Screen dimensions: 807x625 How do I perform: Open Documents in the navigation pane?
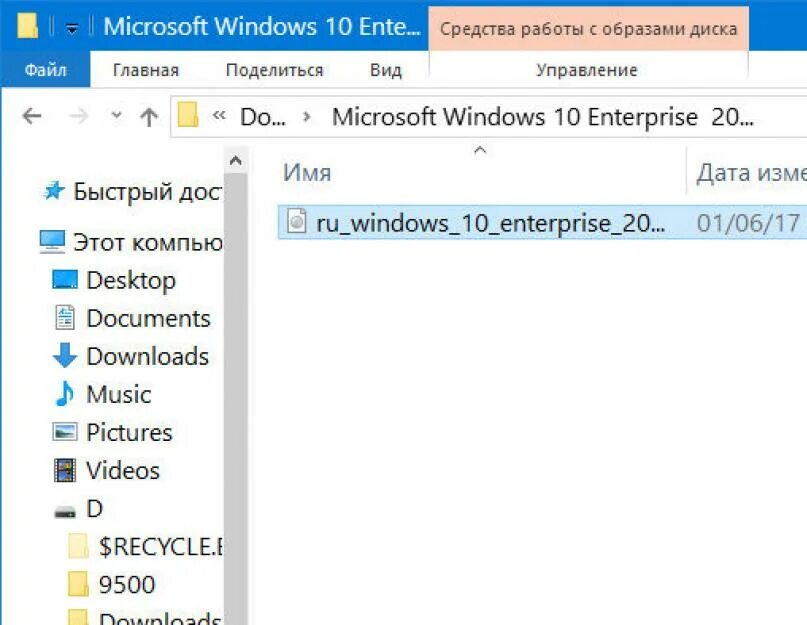tap(148, 318)
